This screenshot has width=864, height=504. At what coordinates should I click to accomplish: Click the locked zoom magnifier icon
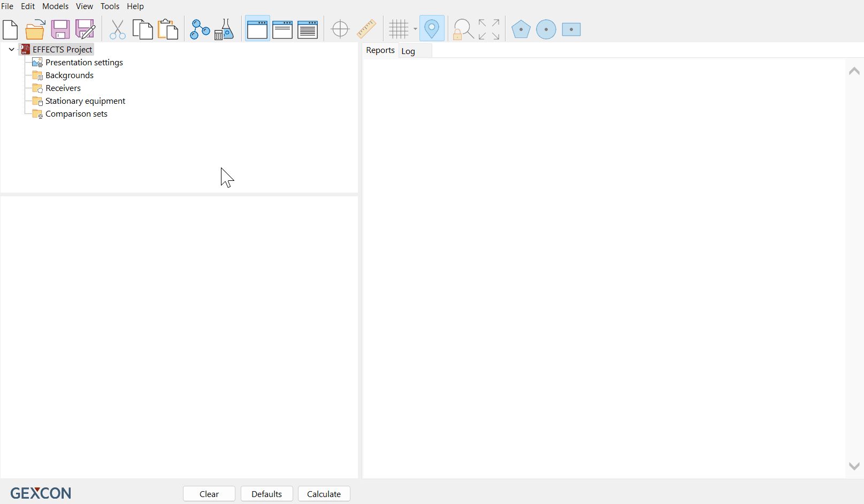(x=463, y=29)
